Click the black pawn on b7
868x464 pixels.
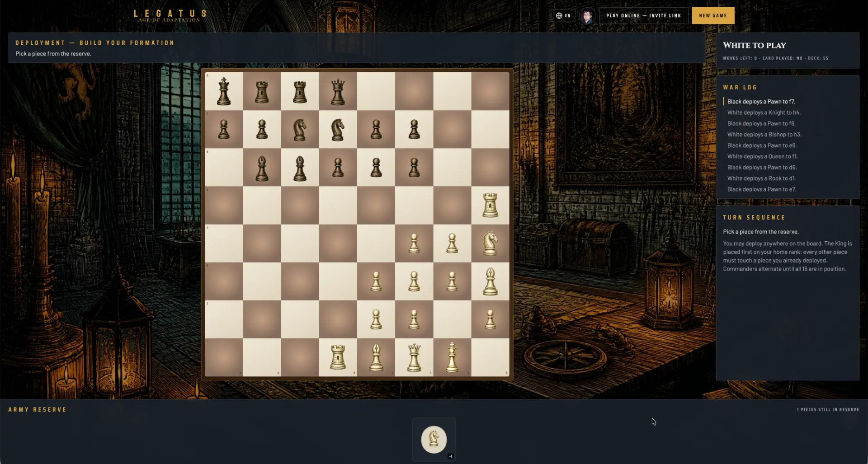262,129
